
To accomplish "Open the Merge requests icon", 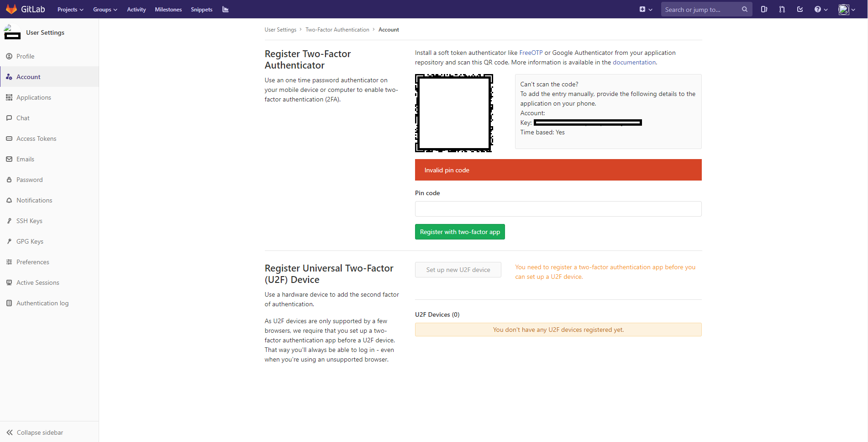I will (782, 9).
